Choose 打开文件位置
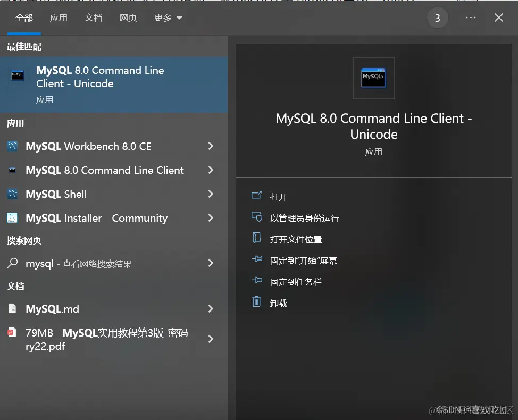The height and width of the screenshot is (420, 518). pyautogui.click(x=296, y=239)
